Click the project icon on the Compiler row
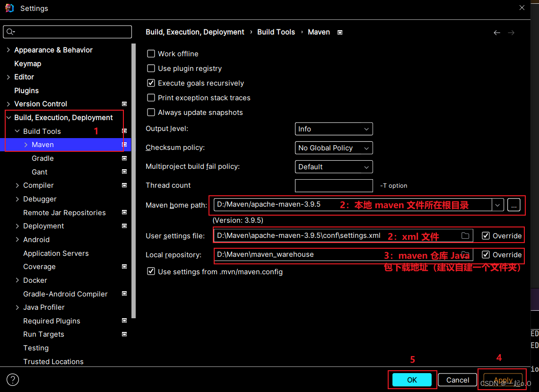This screenshot has height=392, width=539. pyautogui.click(x=124, y=185)
